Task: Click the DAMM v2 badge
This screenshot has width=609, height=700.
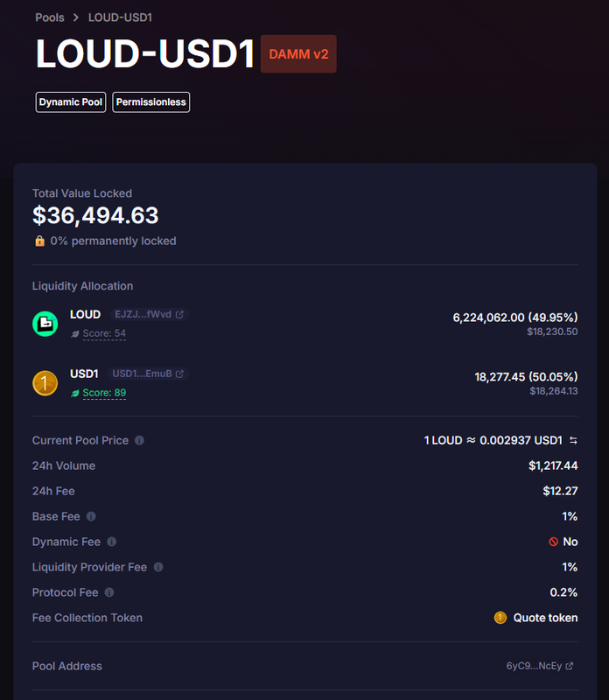Action: tap(298, 54)
